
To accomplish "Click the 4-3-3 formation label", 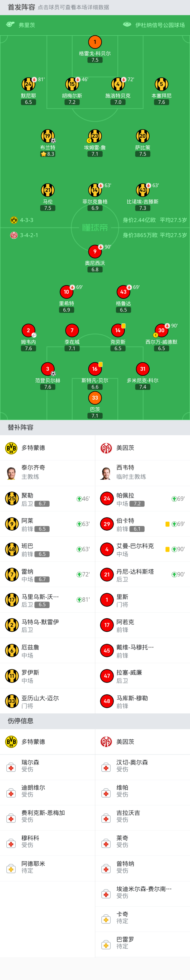I will (x=27, y=220).
